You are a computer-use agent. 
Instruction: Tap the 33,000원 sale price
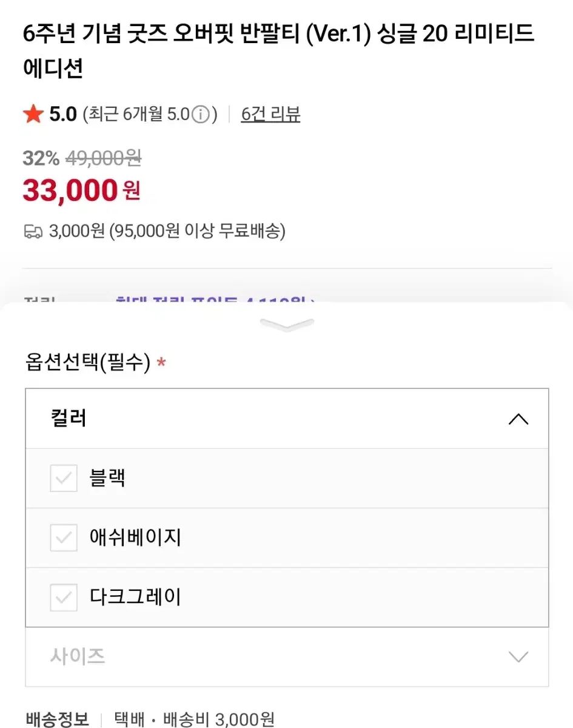[x=81, y=190]
